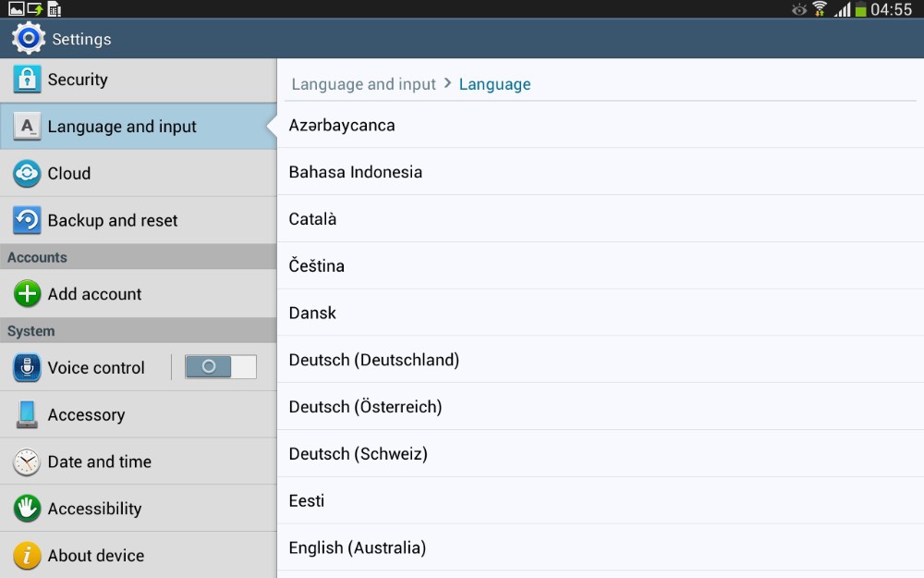Image resolution: width=924 pixels, height=578 pixels.
Task: Choose Deutsch (Deutschland) language
Action: pyautogui.click(x=374, y=360)
